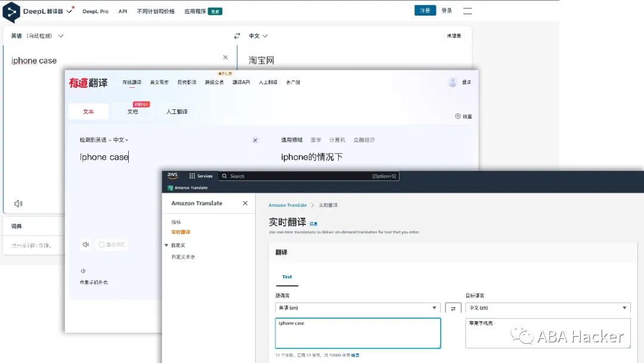
Task: Switch to Youdao 人工翻译 tab
Action: [177, 112]
